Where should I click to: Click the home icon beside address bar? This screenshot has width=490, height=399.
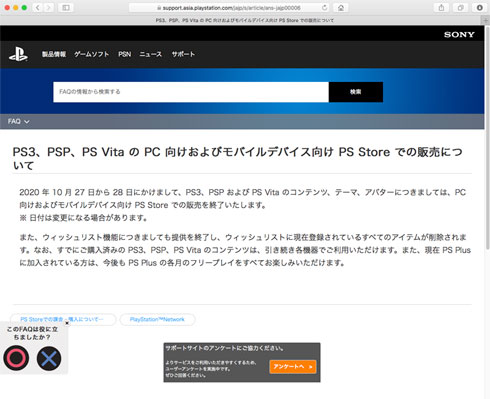point(341,7)
